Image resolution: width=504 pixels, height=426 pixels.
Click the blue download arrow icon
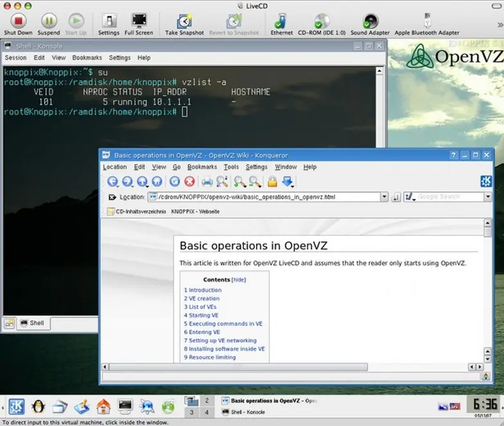click(x=288, y=182)
